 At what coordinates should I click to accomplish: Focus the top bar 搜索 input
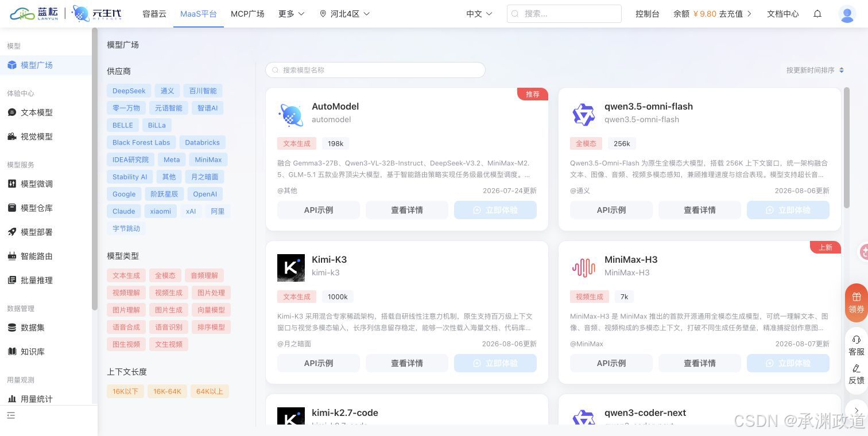[x=564, y=14]
